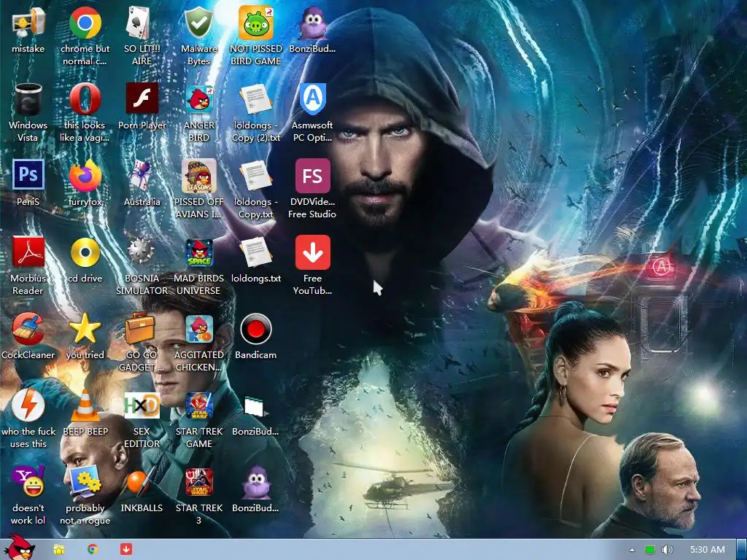Image resolution: width=747 pixels, height=560 pixels.
Task: Open 'BOSNIA SIMULATOR' minesweeper icon
Action: click(x=142, y=252)
